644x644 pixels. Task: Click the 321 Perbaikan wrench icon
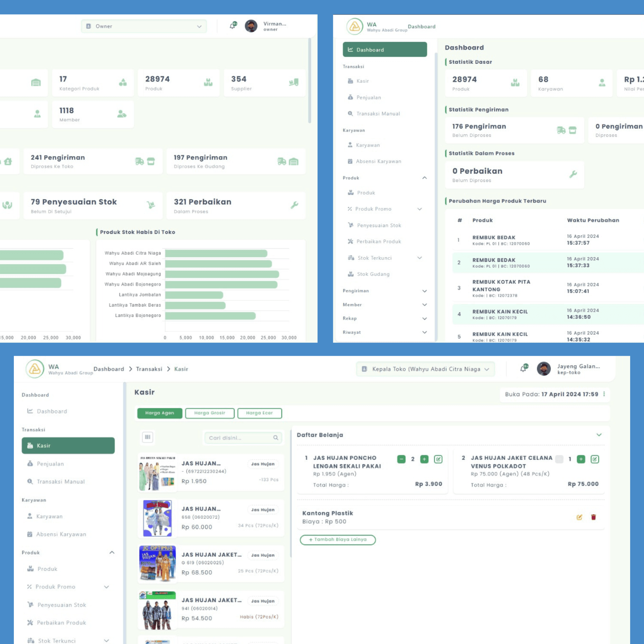294,205
